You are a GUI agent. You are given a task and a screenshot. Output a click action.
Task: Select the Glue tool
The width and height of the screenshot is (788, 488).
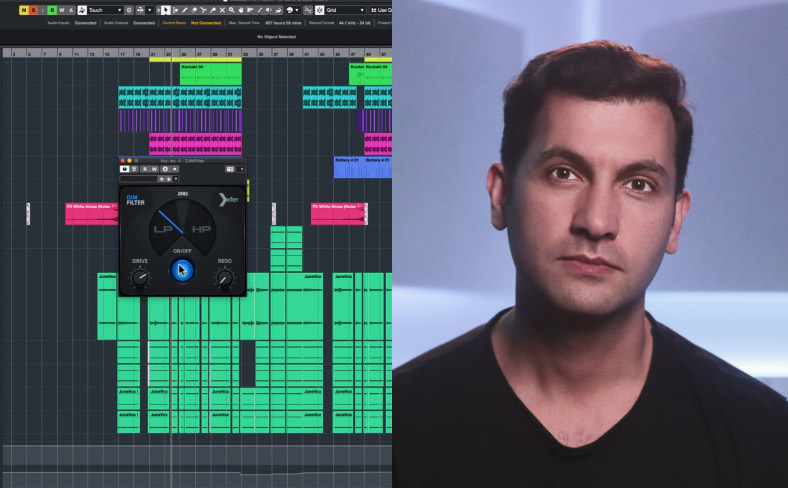click(x=213, y=10)
